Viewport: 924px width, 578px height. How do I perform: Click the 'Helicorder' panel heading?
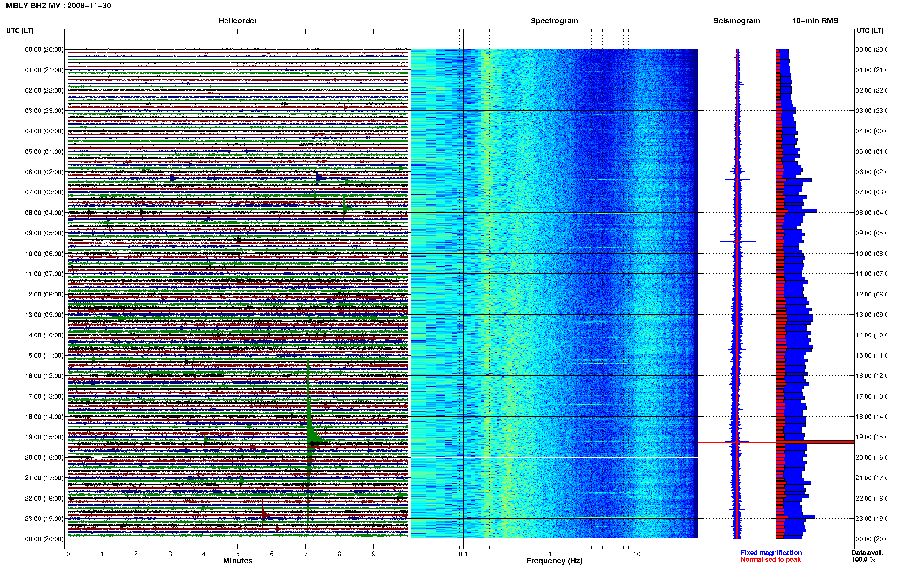pos(237,21)
